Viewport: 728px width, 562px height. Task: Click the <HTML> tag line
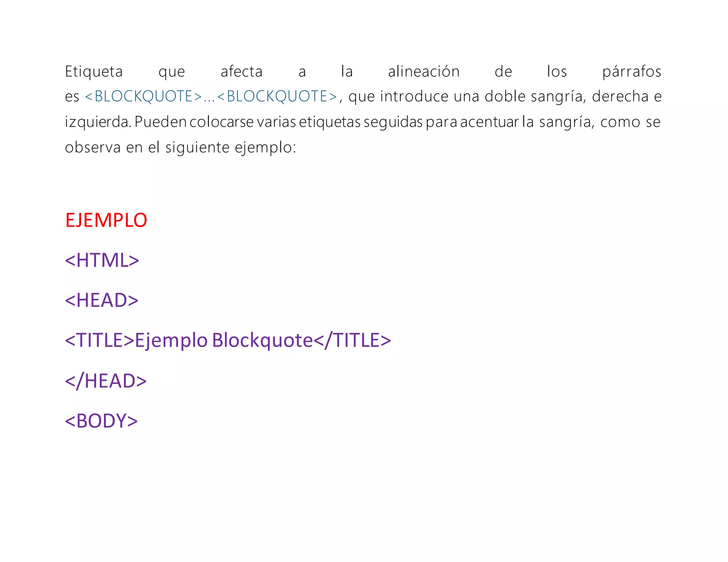(x=102, y=260)
